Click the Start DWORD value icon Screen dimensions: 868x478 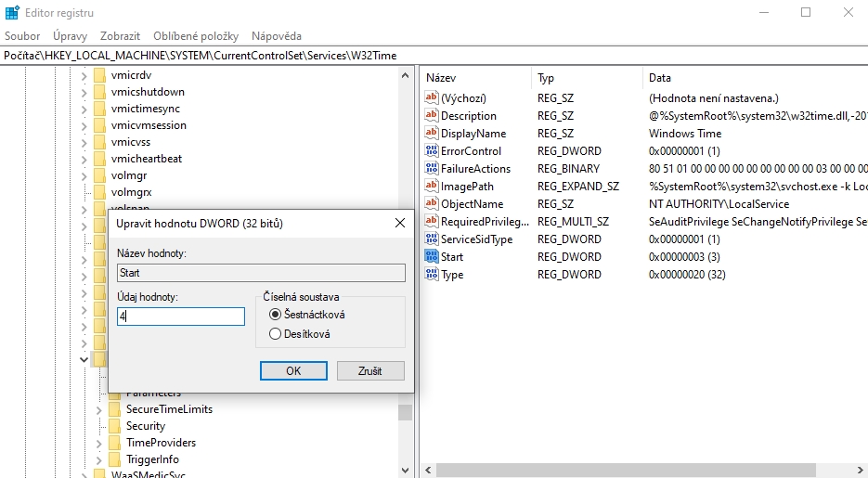tap(432, 256)
